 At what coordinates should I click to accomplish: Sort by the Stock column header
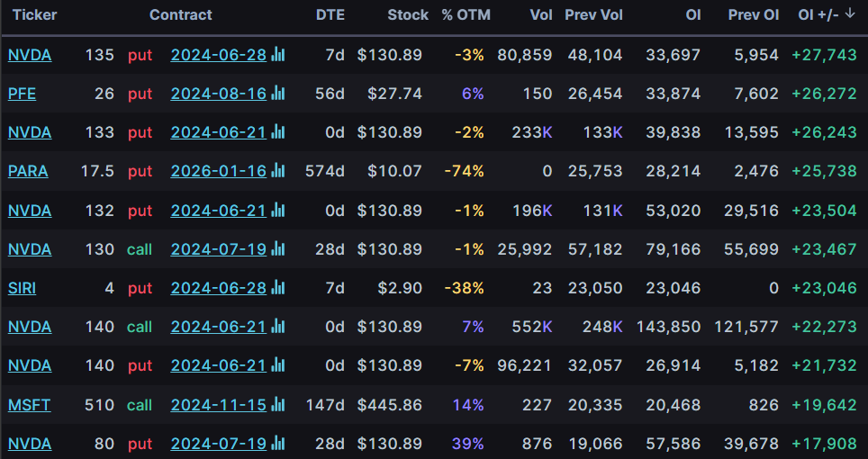click(408, 14)
